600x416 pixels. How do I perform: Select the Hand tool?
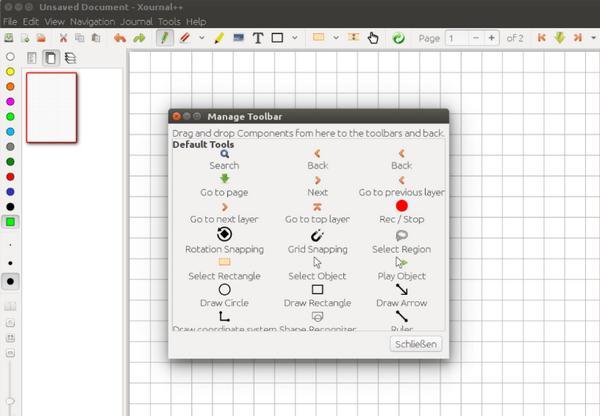(373, 38)
